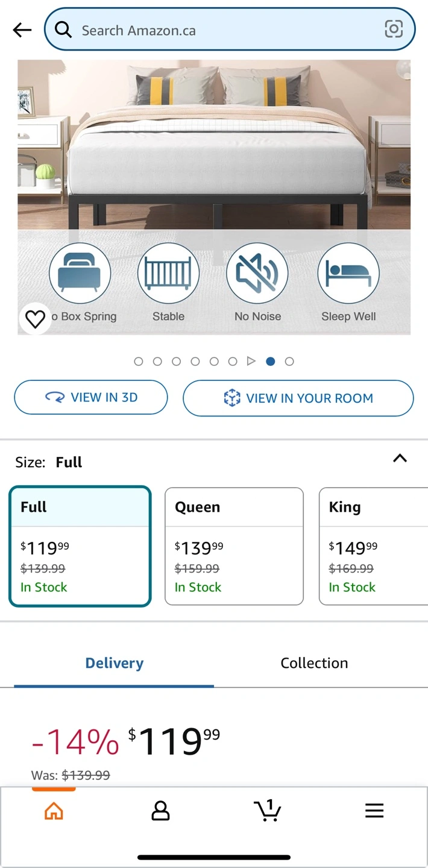Select the Full size option

[x=80, y=546]
